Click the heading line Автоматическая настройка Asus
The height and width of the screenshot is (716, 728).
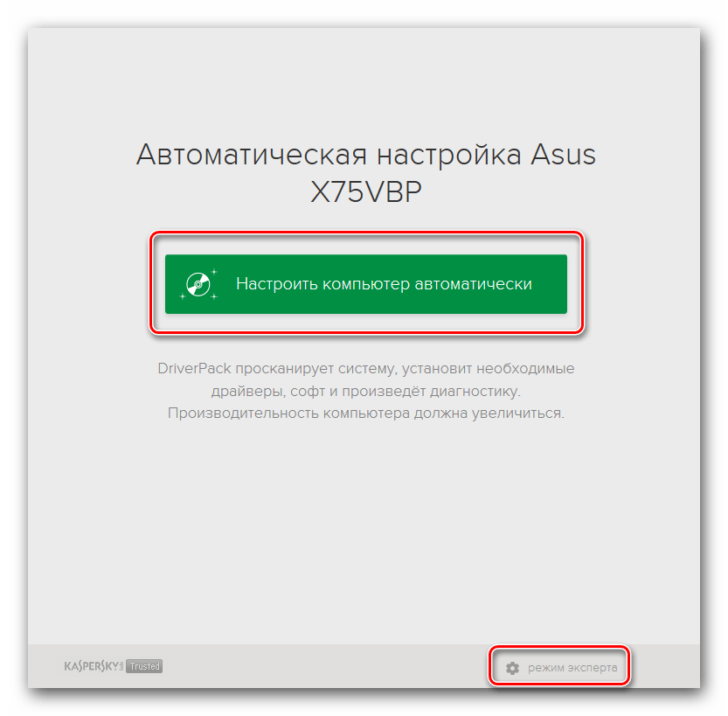coord(366,155)
